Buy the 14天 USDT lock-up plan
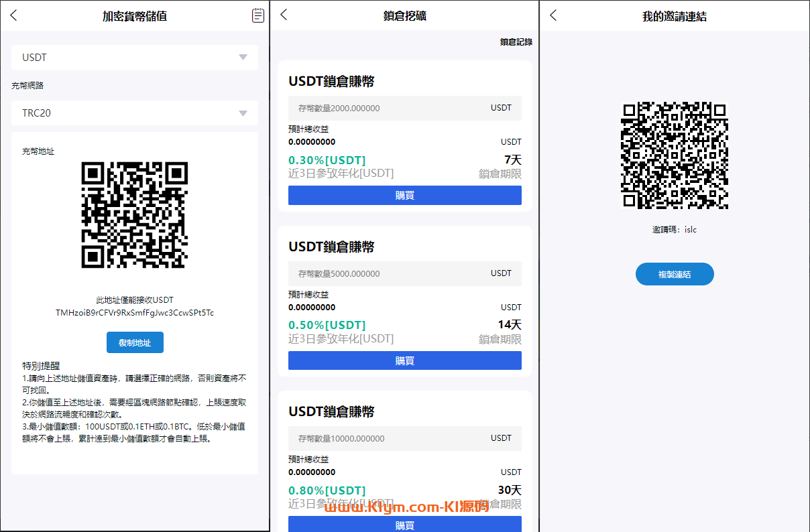The image size is (810, 532). click(x=405, y=360)
